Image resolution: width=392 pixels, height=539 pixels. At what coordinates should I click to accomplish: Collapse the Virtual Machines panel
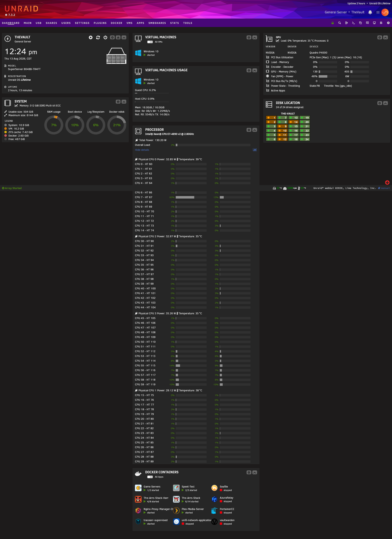coord(255,37)
